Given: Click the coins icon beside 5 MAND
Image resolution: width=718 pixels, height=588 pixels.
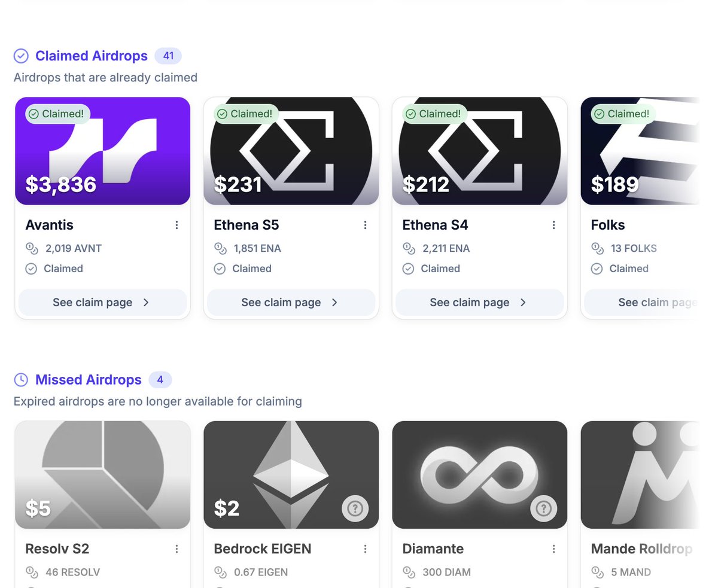Looking at the screenshot, I should (597, 572).
